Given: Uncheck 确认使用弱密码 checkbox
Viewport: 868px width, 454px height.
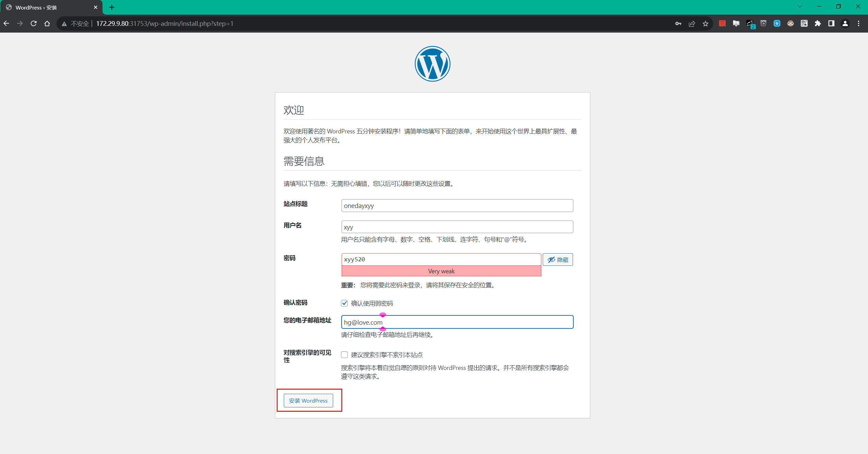Looking at the screenshot, I should pos(344,303).
